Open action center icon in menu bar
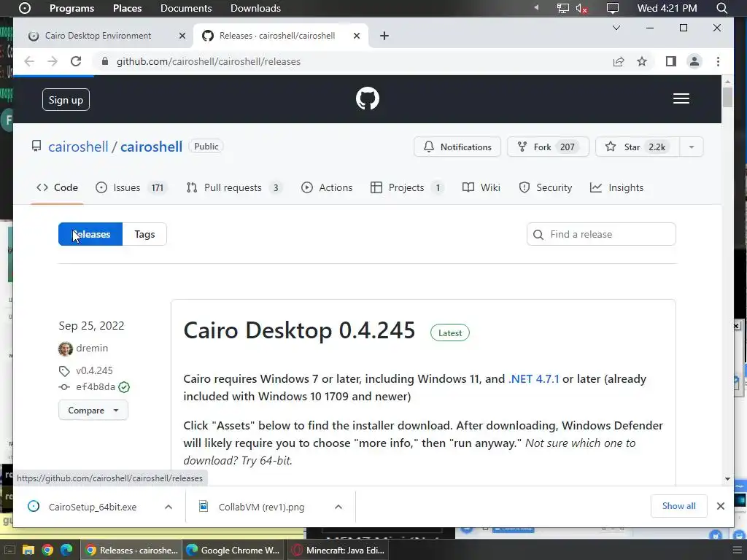The image size is (747, 560). coord(613,8)
